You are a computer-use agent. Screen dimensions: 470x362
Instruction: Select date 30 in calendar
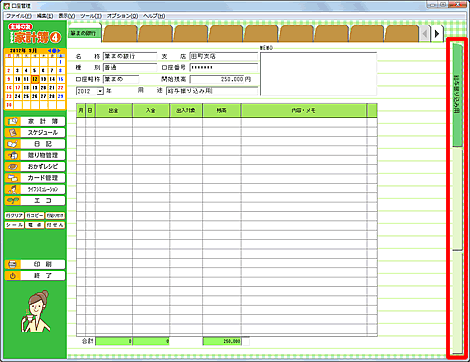pyautogui.click(x=9, y=105)
